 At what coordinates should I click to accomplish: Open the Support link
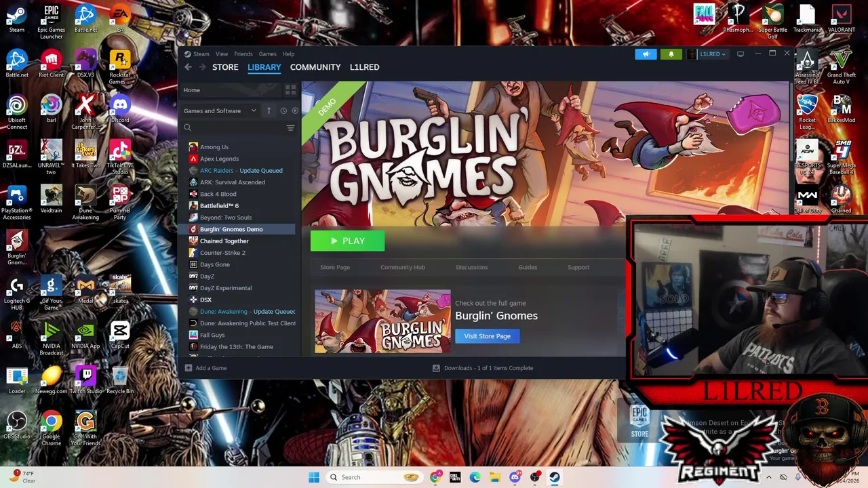tap(578, 267)
